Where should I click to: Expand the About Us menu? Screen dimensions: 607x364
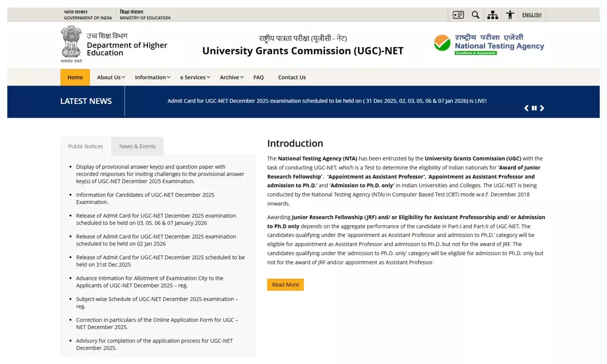pyautogui.click(x=111, y=77)
